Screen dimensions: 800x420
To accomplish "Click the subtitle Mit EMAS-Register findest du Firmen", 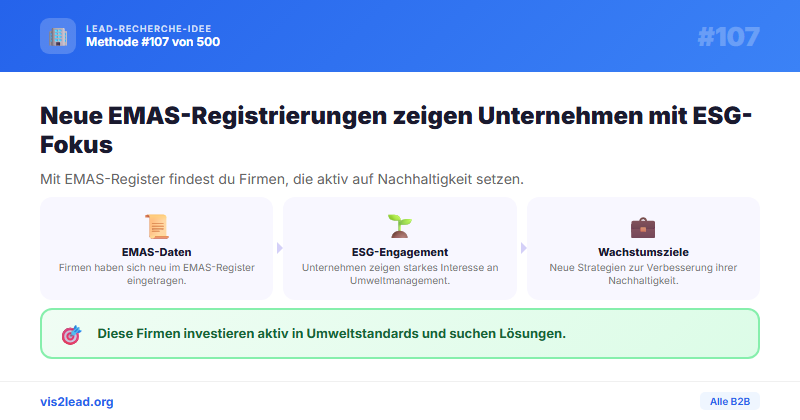I will point(282,180).
